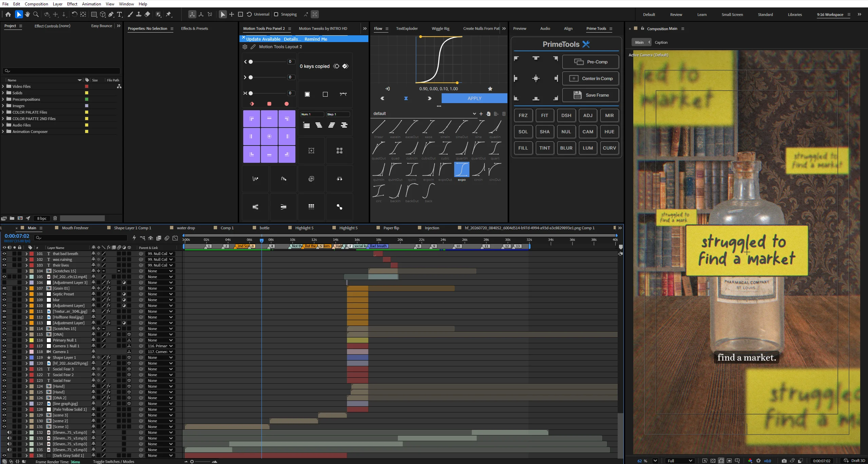Viewport: 868px width, 464px height.
Task: Open the Composition menu
Action: [36, 4]
